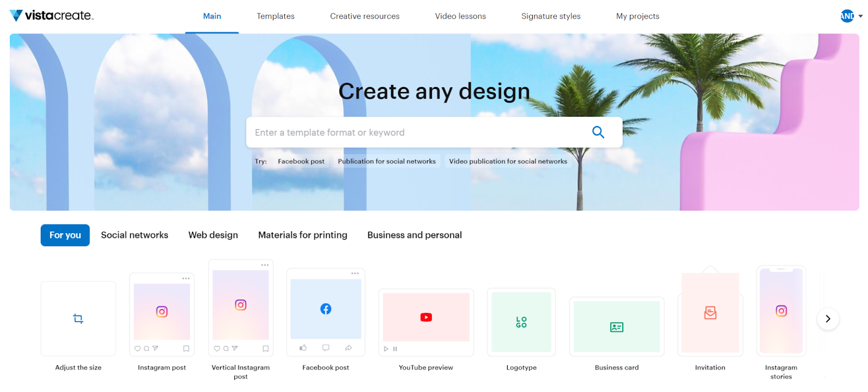Click play icon on YouTube preview card
868x392 pixels.
(386, 349)
